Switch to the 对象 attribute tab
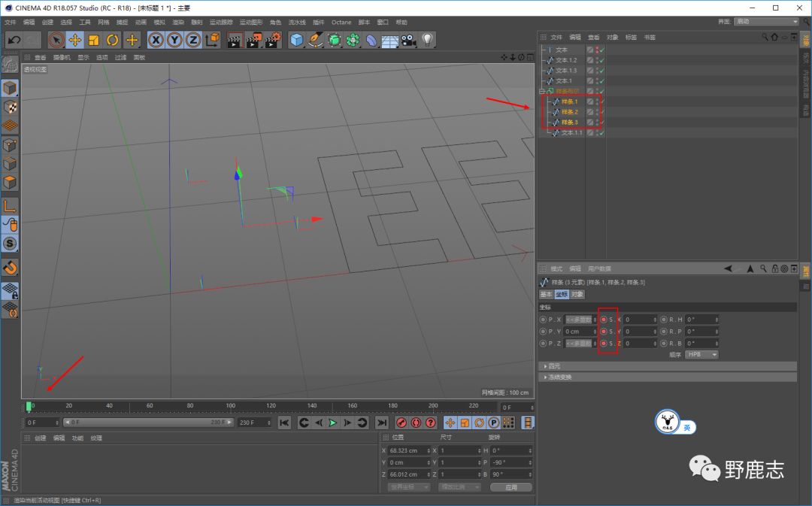 click(x=577, y=294)
